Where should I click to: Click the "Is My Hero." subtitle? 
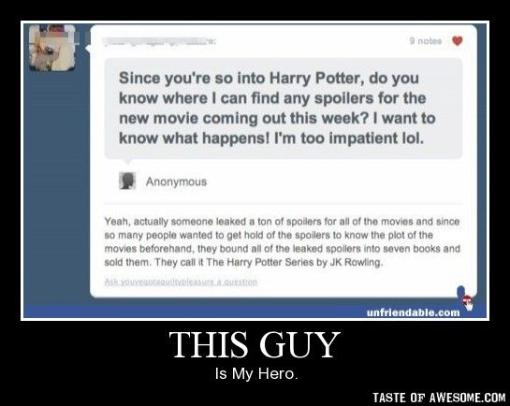point(256,374)
